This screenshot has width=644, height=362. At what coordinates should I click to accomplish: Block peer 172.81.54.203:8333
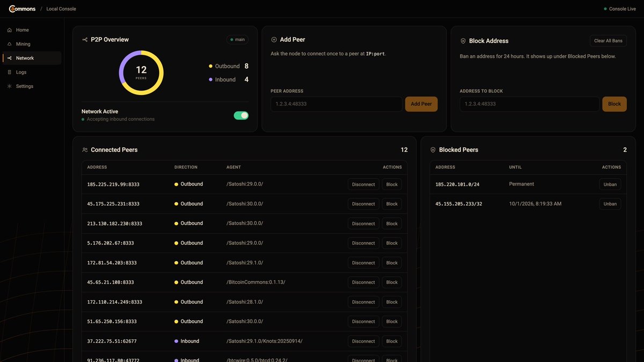coord(392,263)
